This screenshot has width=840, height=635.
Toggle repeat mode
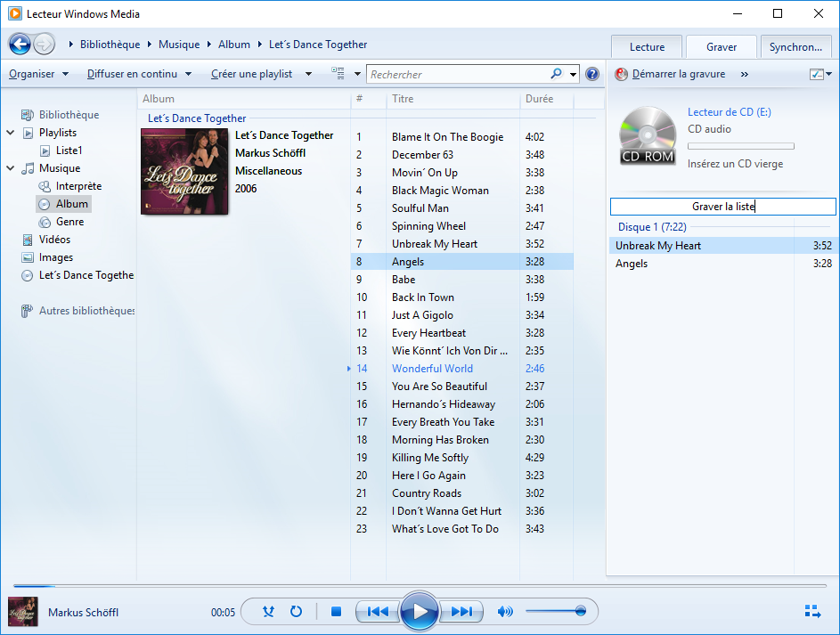(296, 611)
